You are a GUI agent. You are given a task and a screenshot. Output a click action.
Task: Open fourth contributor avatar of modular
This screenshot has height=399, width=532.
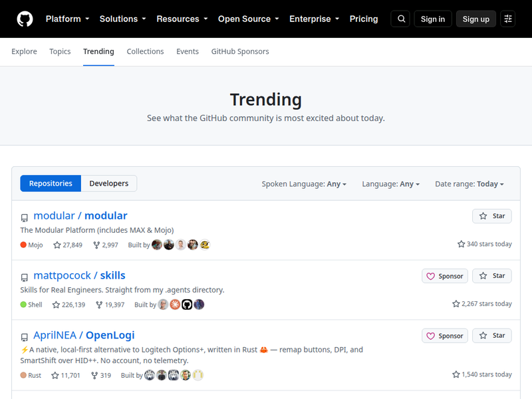pos(192,245)
